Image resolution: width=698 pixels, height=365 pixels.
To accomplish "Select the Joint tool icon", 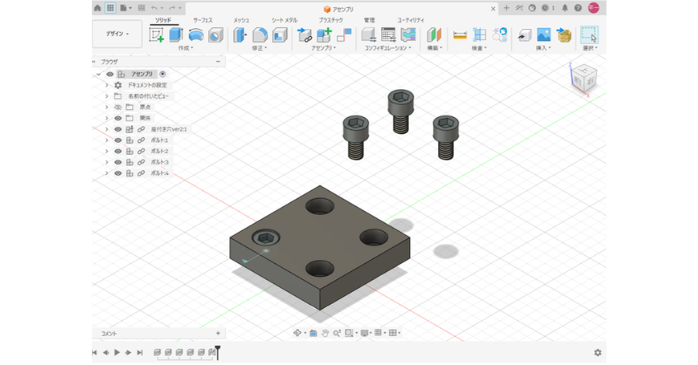I will pyautogui.click(x=344, y=35).
